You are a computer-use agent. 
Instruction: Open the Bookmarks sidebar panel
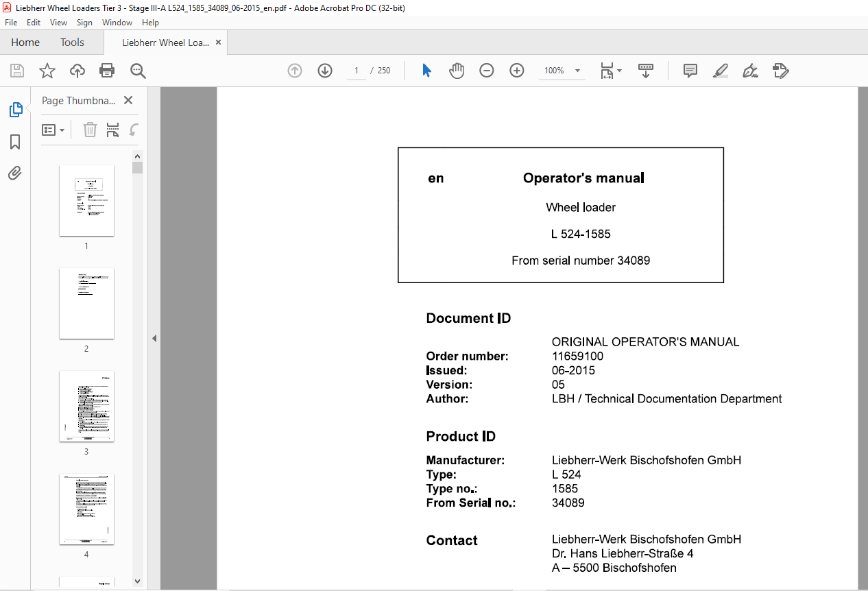click(x=15, y=142)
